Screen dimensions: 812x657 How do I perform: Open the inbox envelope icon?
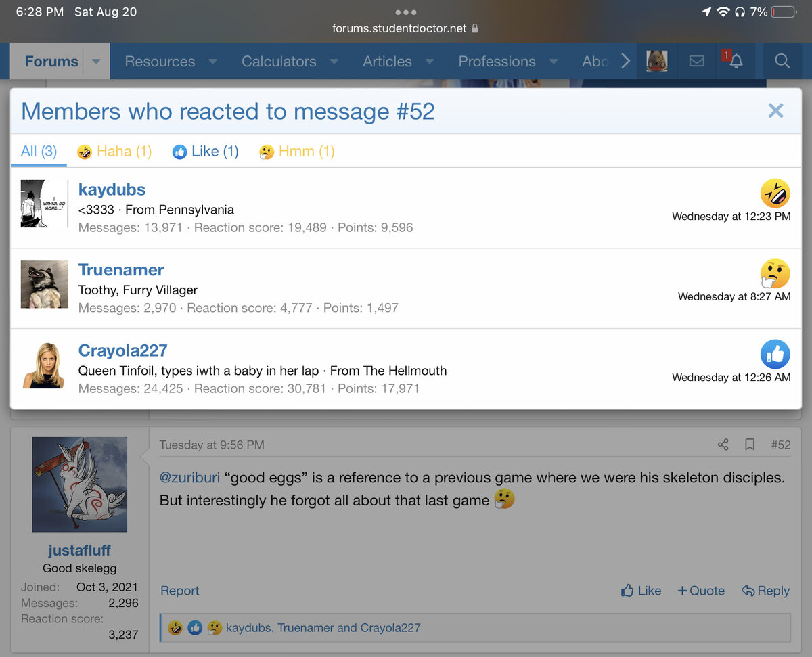696,61
